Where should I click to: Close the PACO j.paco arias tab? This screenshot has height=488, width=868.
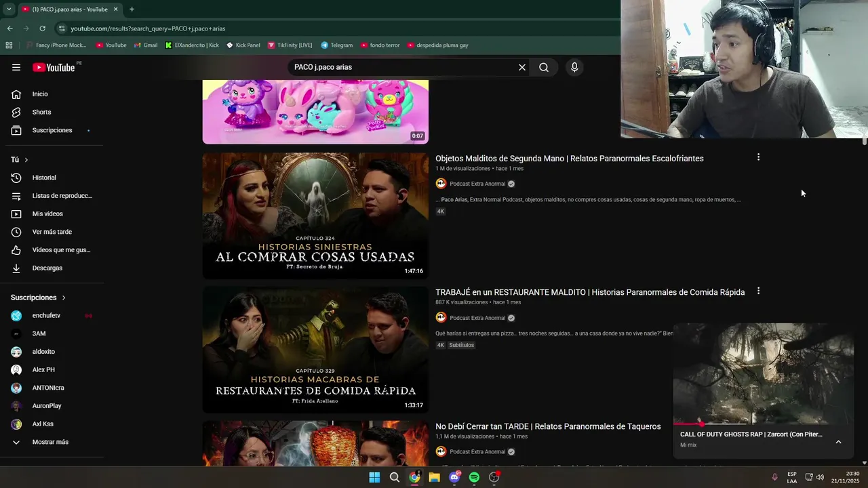(115, 9)
